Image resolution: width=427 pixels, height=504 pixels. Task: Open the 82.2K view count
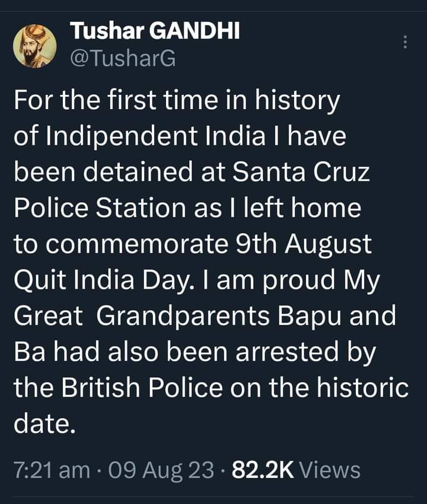pyautogui.click(x=263, y=470)
